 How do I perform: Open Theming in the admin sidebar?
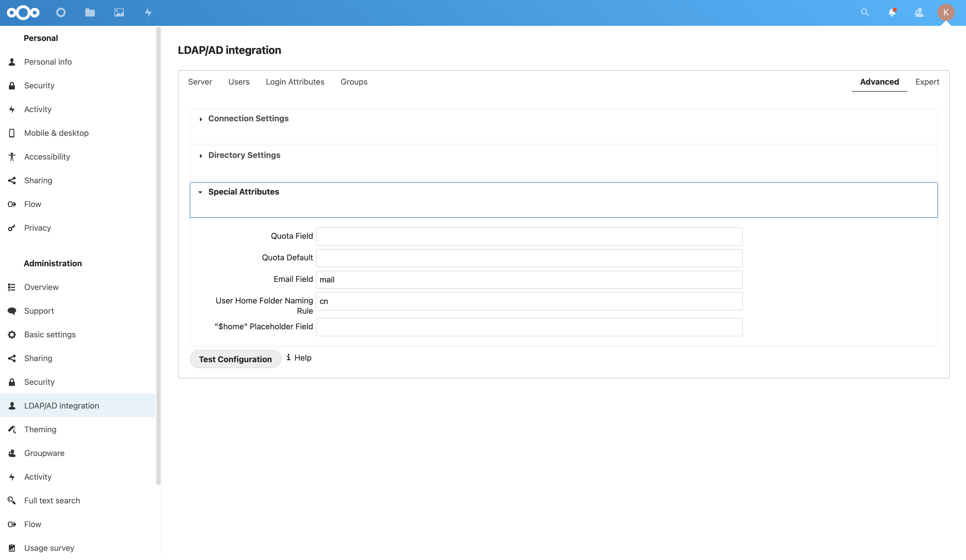(40, 429)
